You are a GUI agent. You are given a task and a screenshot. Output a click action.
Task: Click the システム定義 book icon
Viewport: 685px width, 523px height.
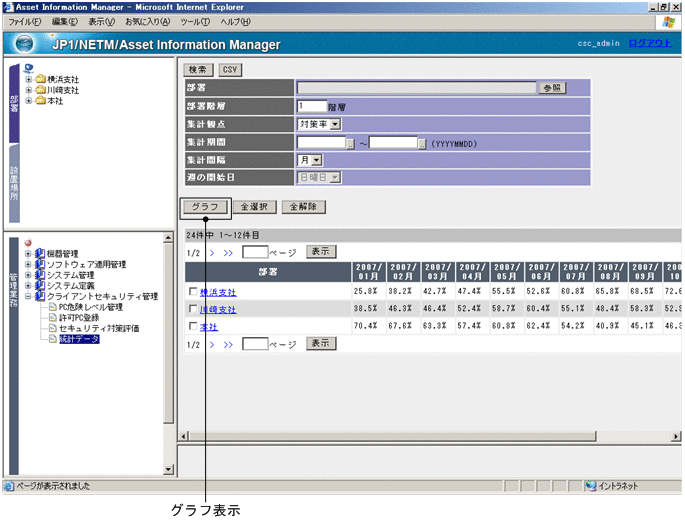[40, 286]
